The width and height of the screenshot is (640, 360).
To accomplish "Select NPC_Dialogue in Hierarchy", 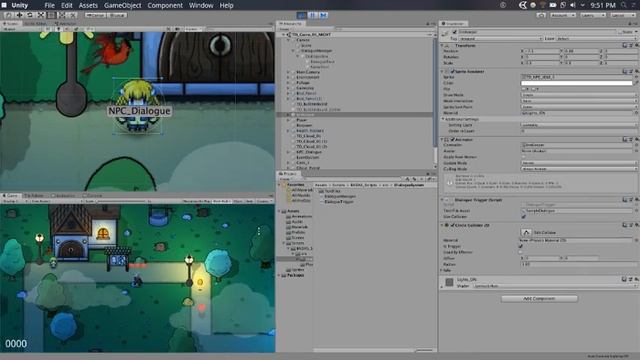I will 309,152.
